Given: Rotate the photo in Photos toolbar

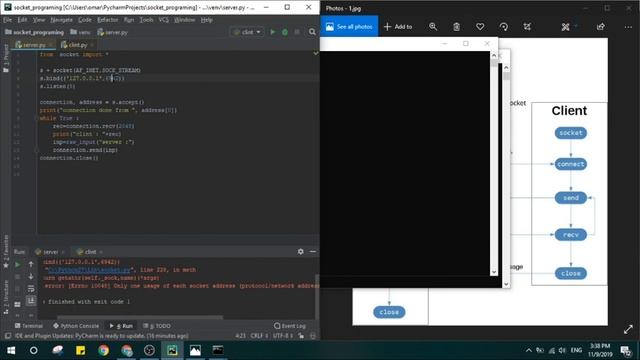Looking at the screenshot, I should [x=504, y=27].
